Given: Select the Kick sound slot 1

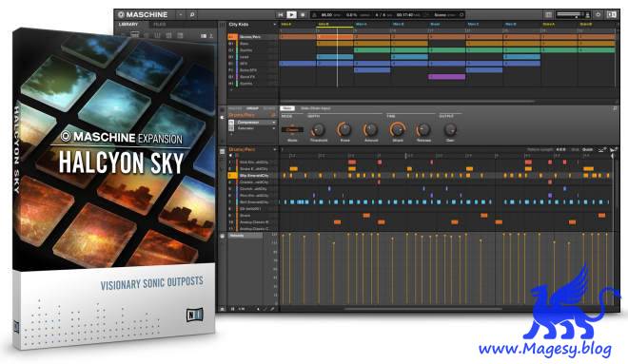Looking at the screenshot, I should pyautogui.click(x=253, y=163).
